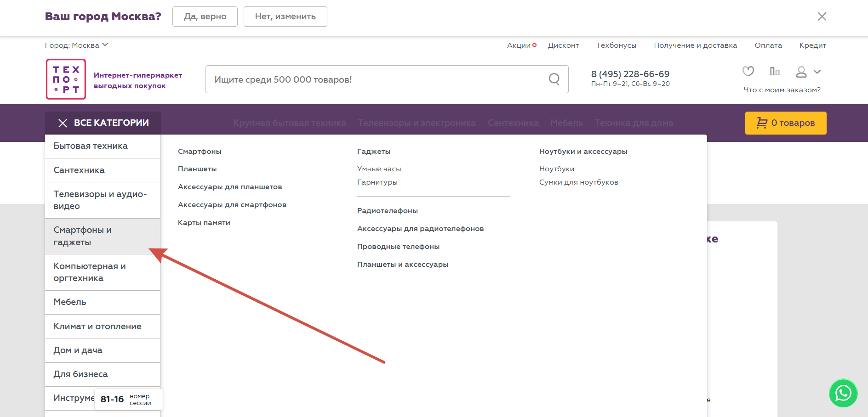Viewport: 868px width, 417px height.
Task: Open Получение и доставка link
Action: (x=695, y=45)
